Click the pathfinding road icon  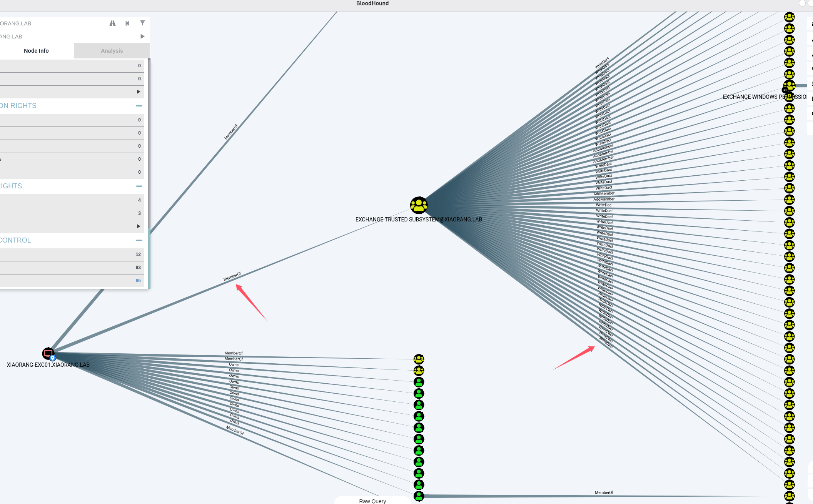click(x=112, y=23)
